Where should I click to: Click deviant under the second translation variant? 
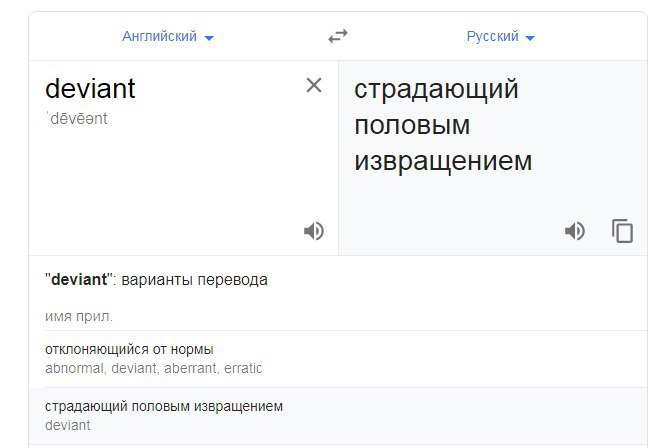point(67,425)
